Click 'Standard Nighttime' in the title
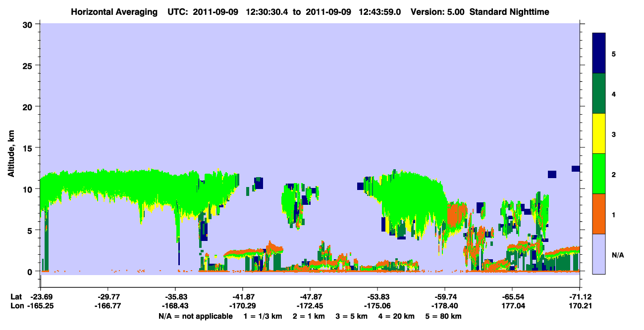Screen dimensions: 644x330 pyautogui.click(x=509, y=12)
